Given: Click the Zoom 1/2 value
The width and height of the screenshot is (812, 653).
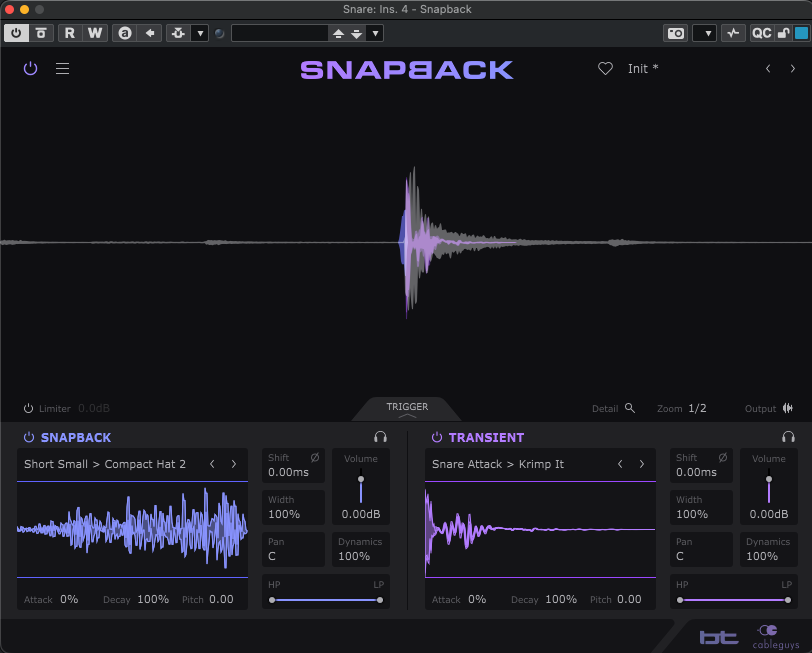Looking at the screenshot, I should [697, 408].
